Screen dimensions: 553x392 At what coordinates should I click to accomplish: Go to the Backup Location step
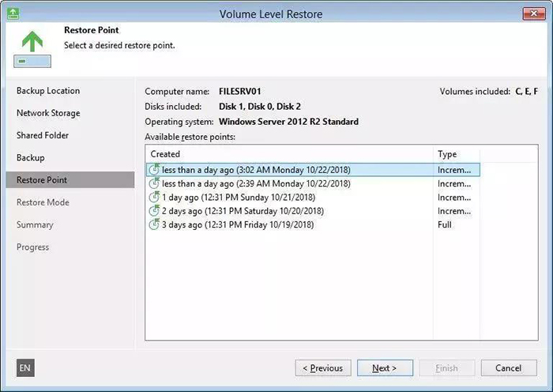(x=48, y=91)
